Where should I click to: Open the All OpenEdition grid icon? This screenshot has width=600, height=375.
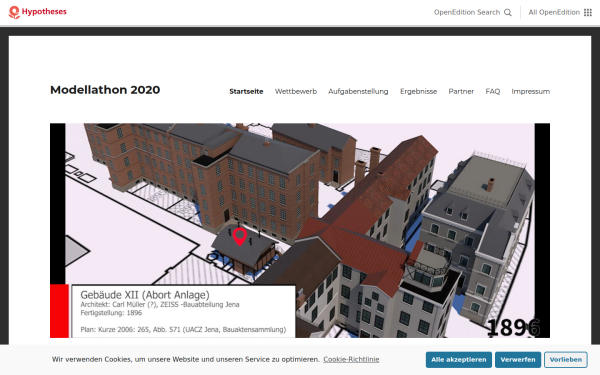pos(588,12)
